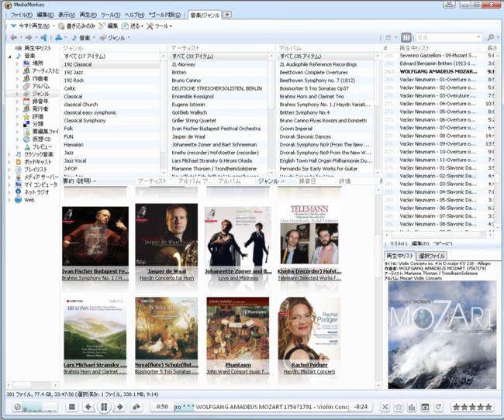Navigate forward with the right arrow

29,38
